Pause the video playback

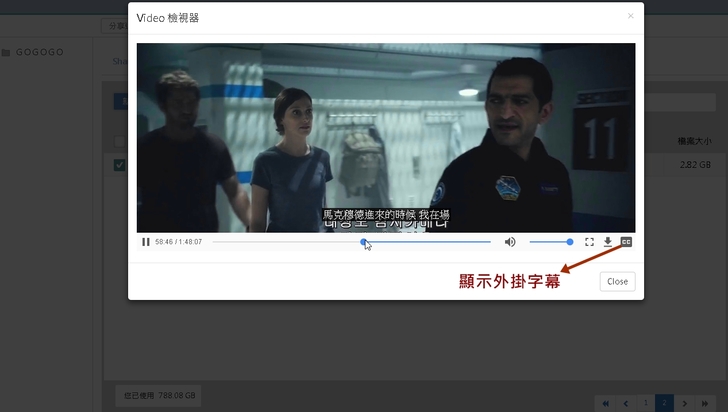click(x=146, y=242)
